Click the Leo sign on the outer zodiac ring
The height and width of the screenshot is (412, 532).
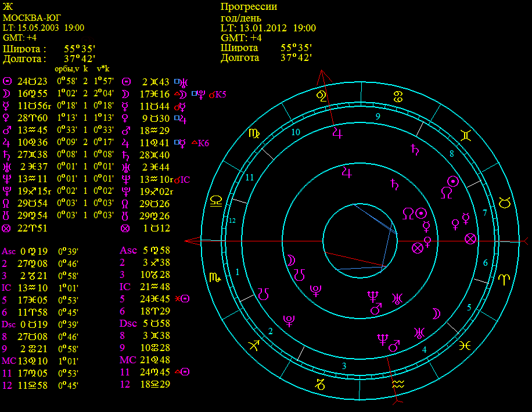tap(321, 96)
